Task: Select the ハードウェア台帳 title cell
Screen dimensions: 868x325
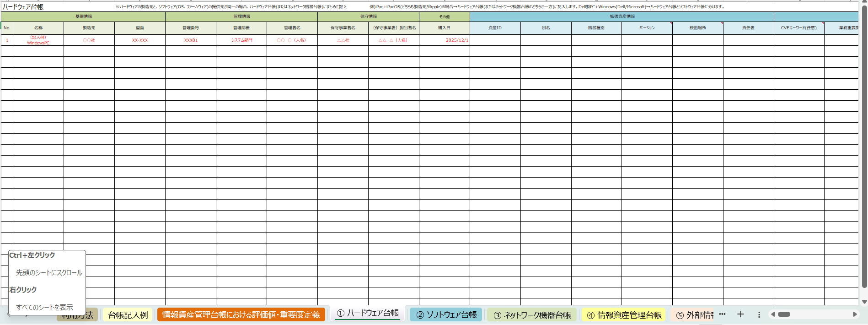Action: coord(23,7)
